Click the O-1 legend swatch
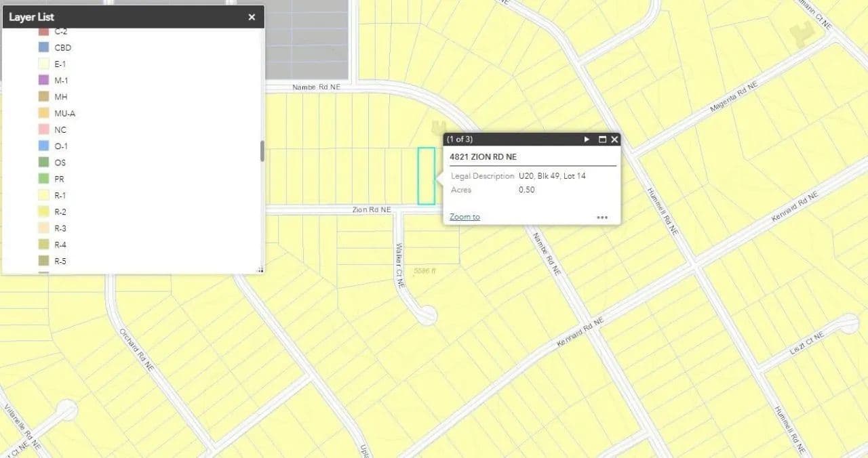This screenshot has height=458, width=868. (43, 146)
